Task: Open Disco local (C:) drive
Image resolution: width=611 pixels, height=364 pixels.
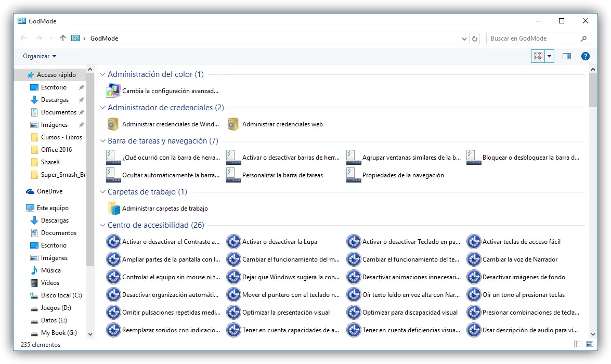Action: click(x=57, y=295)
